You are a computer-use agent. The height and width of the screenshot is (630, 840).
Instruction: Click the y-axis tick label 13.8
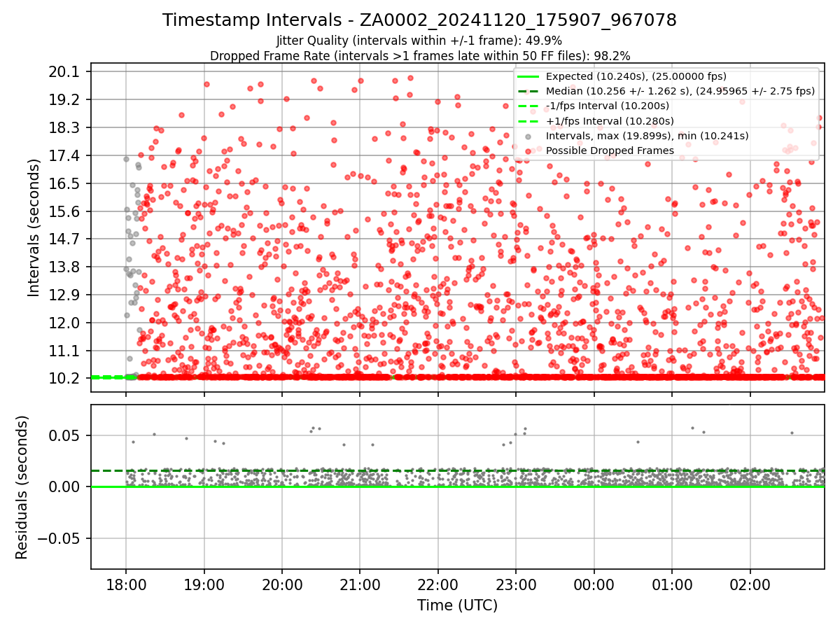click(66, 267)
